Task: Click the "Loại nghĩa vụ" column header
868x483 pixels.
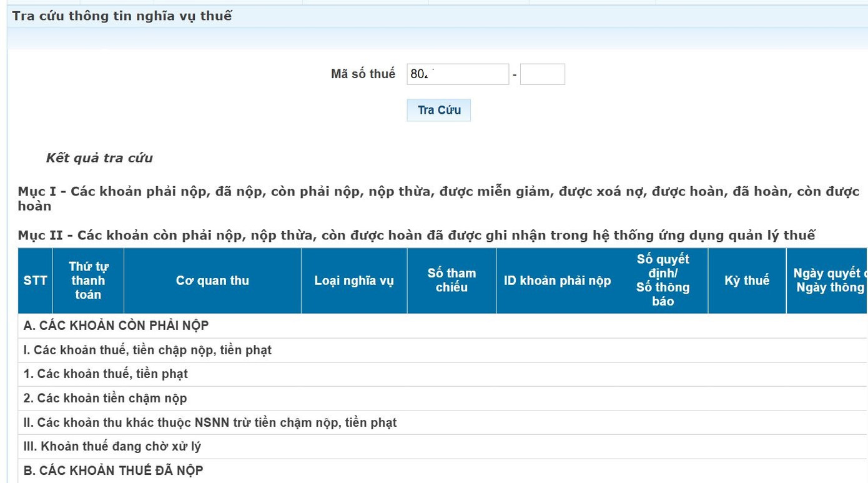Action: [354, 280]
